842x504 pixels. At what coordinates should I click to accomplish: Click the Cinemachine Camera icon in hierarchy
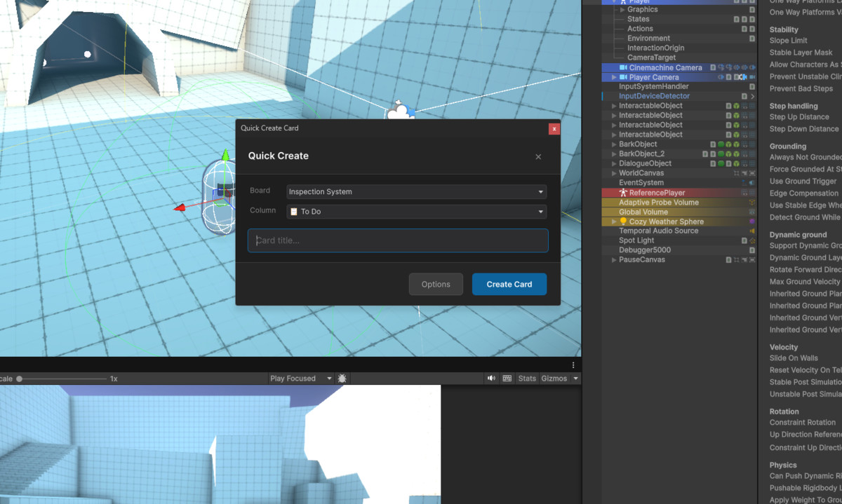[x=623, y=68]
